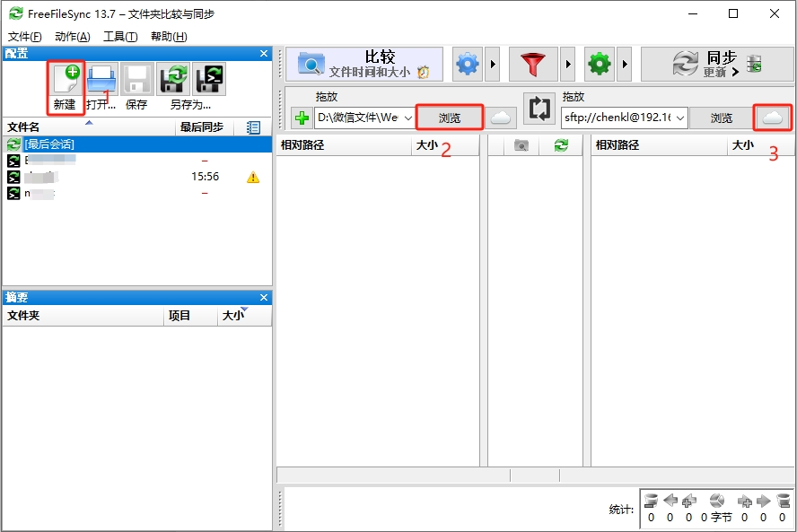Click summary 大小 column header
This screenshot has height=532, width=797.
(x=244, y=316)
